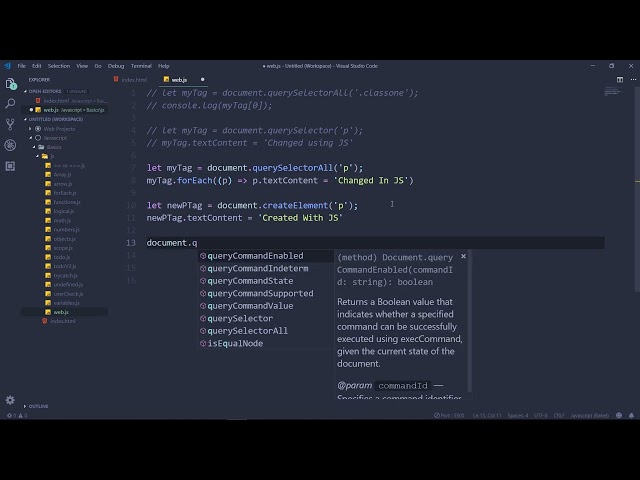
Task: Open logical.js in file tree
Action: 65,211
